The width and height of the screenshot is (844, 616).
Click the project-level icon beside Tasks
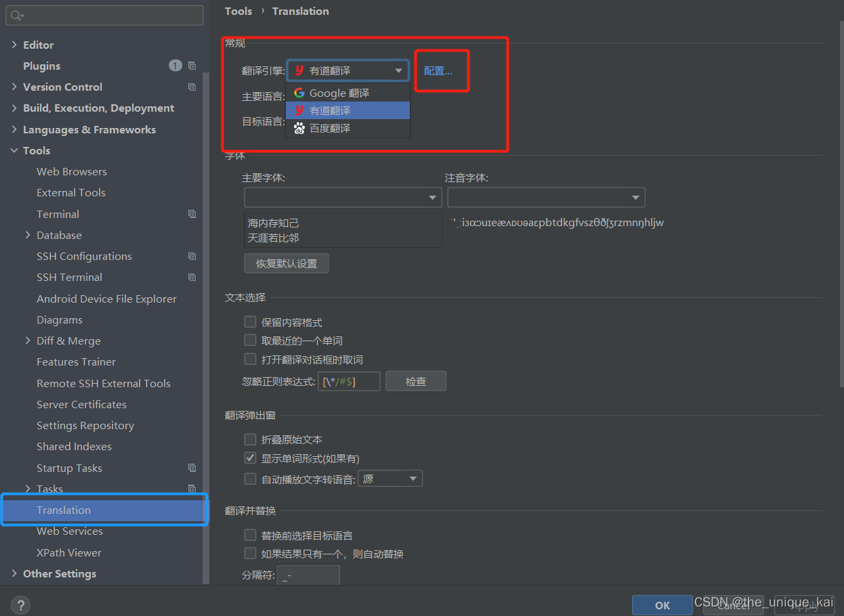tap(192, 489)
